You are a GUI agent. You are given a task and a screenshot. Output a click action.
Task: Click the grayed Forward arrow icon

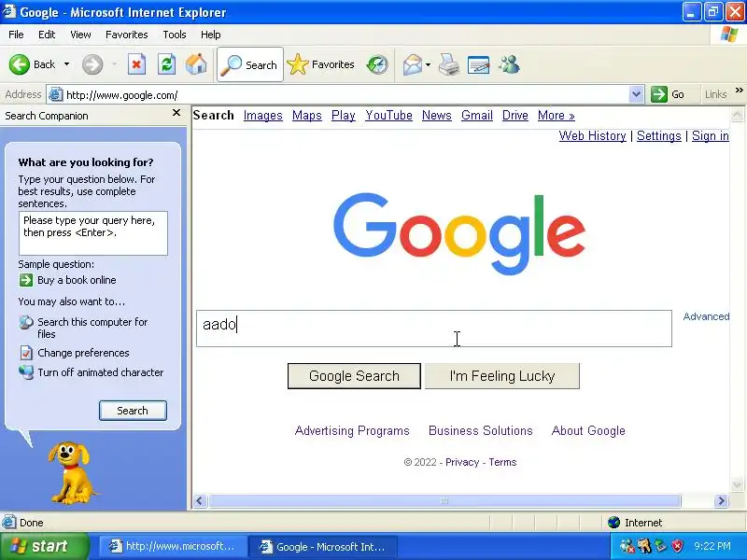[92, 64]
